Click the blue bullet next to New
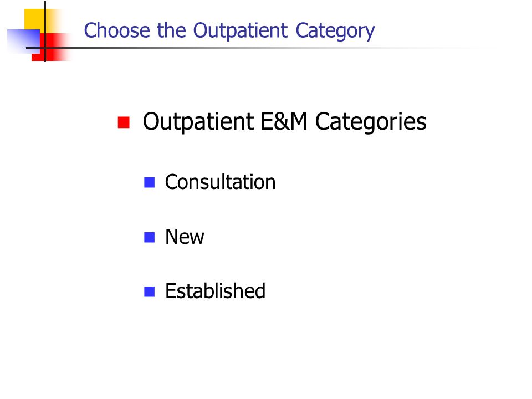 coord(149,237)
